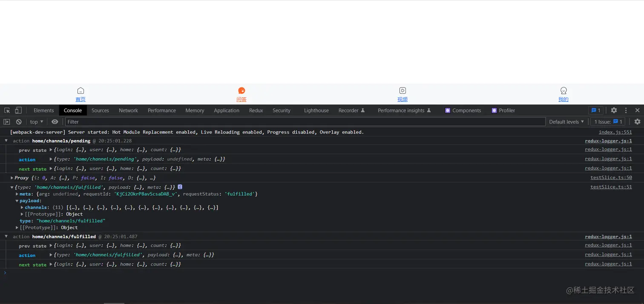Close the DevTools panel
The image size is (644, 304).
pos(637,110)
